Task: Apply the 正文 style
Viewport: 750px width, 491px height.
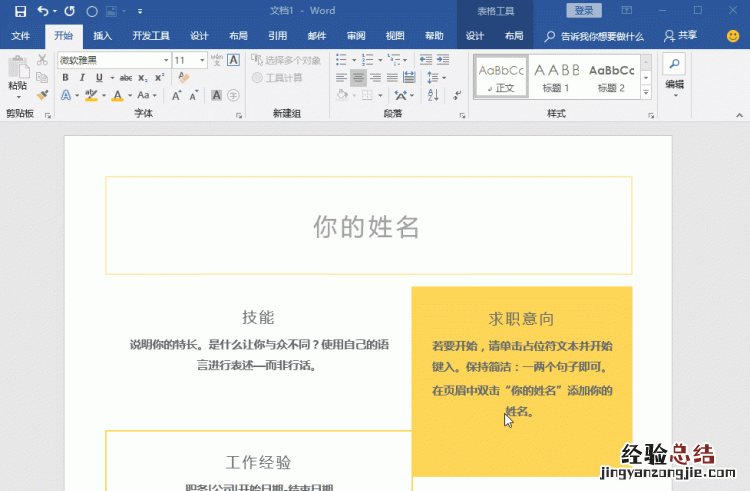Action: 501,77
